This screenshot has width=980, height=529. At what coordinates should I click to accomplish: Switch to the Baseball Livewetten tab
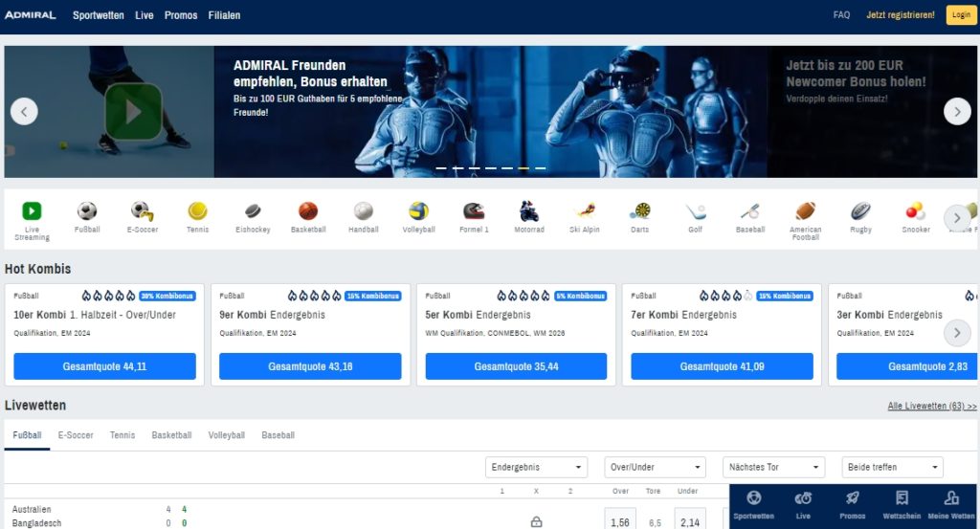coord(278,435)
